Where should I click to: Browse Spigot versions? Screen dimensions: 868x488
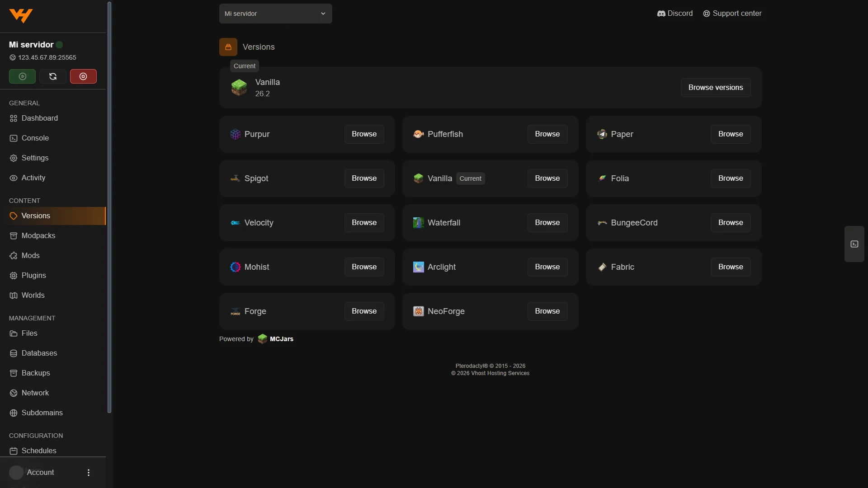click(364, 178)
